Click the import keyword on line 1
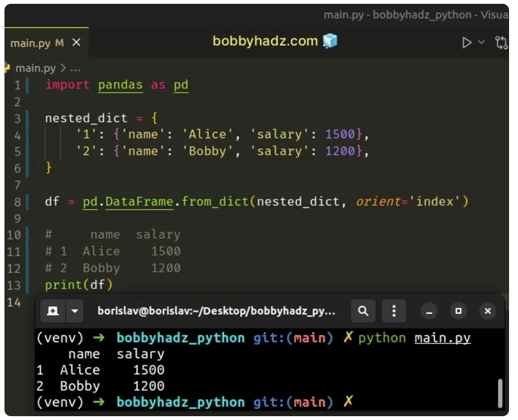Image resolution: width=518 pixels, height=420 pixels. (x=68, y=85)
